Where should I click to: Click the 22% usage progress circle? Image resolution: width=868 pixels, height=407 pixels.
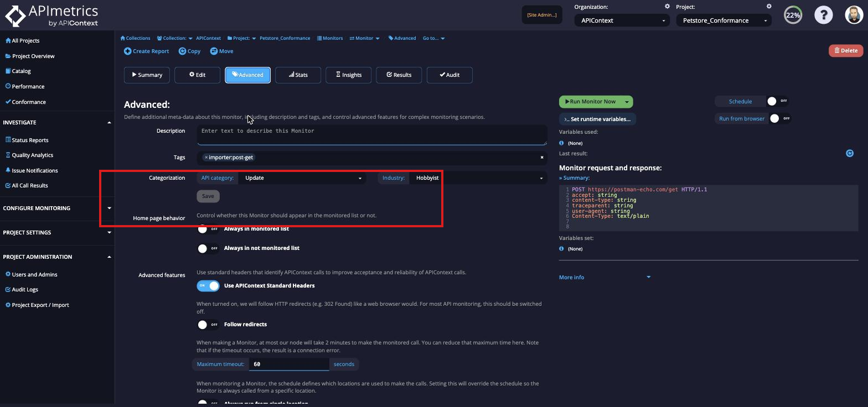point(793,15)
